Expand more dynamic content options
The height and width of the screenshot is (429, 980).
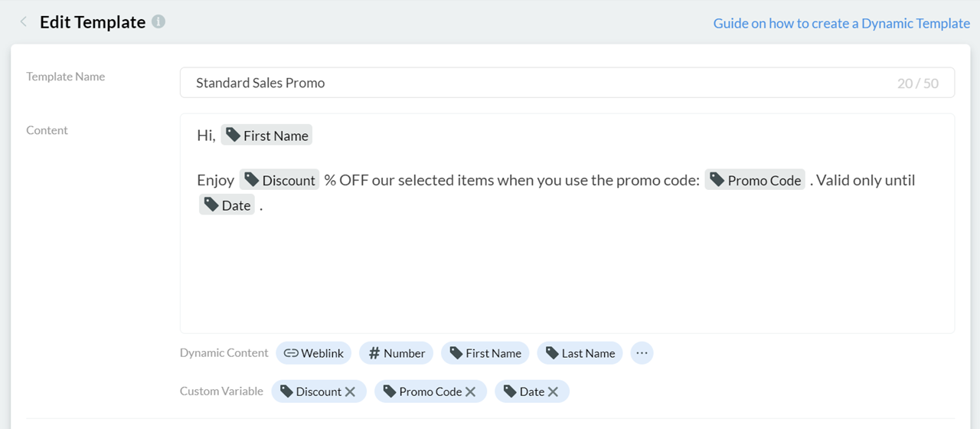pyautogui.click(x=642, y=353)
